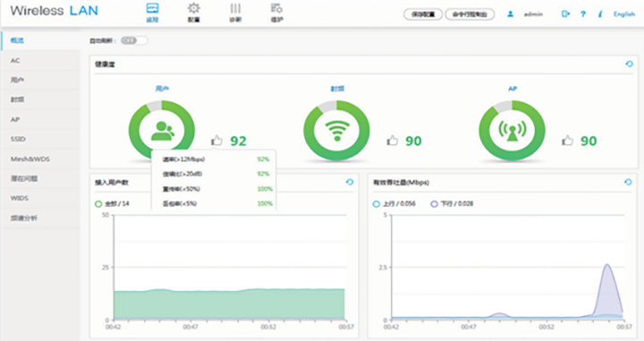Click the throughput (Mbps) panel title

point(401,182)
